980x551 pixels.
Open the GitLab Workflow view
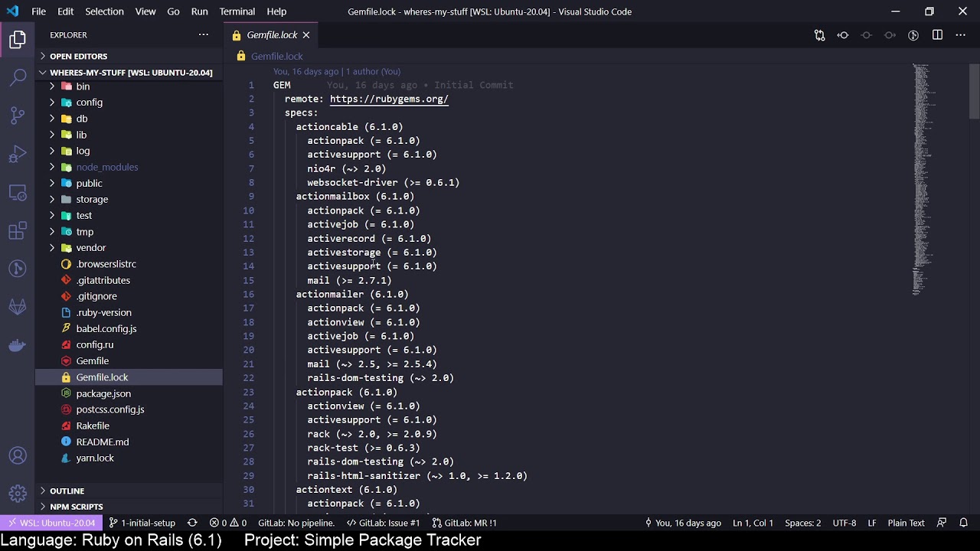[x=18, y=307]
